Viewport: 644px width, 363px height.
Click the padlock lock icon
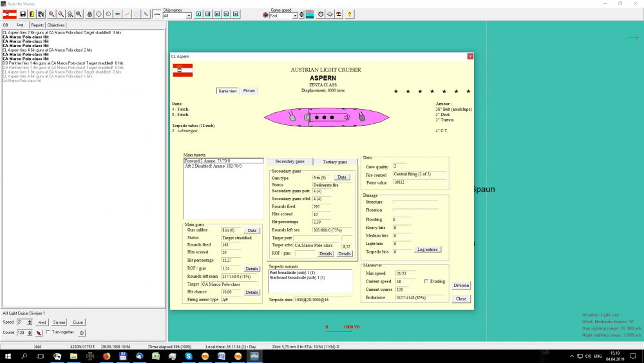pyautogui.click(x=90, y=14)
